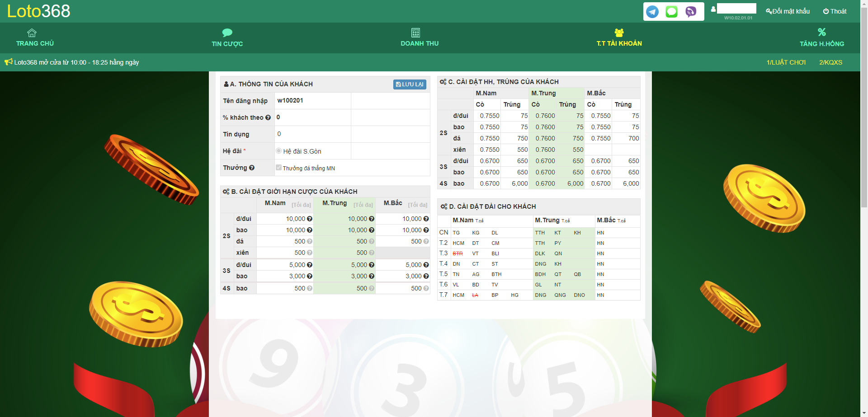Open 1/LUẬT CHƠI rules link
The height and width of the screenshot is (417, 868).
tap(786, 62)
